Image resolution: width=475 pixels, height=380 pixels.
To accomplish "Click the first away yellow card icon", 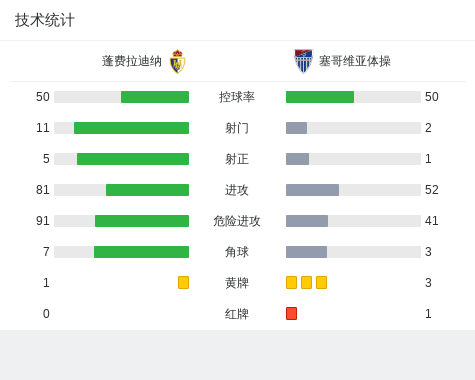I will pos(291,282).
